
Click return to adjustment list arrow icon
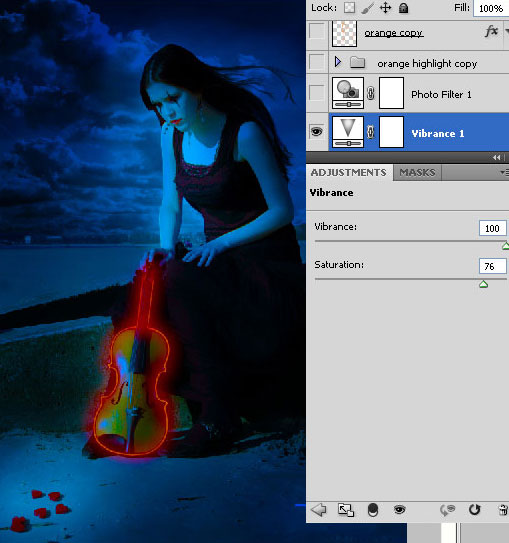(x=319, y=510)
